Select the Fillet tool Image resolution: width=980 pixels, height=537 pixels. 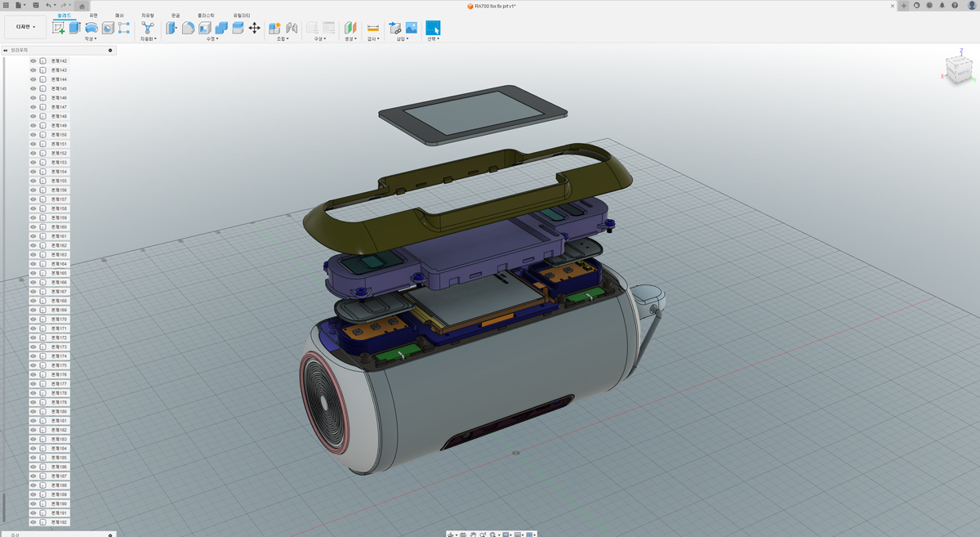tap(188, 28)
